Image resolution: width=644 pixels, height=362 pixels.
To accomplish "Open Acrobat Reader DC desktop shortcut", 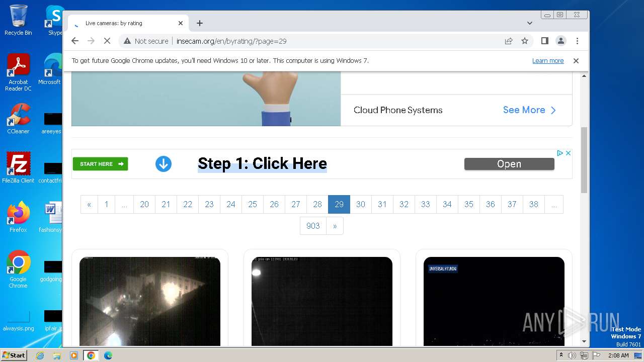I will (x=18, y=72).
